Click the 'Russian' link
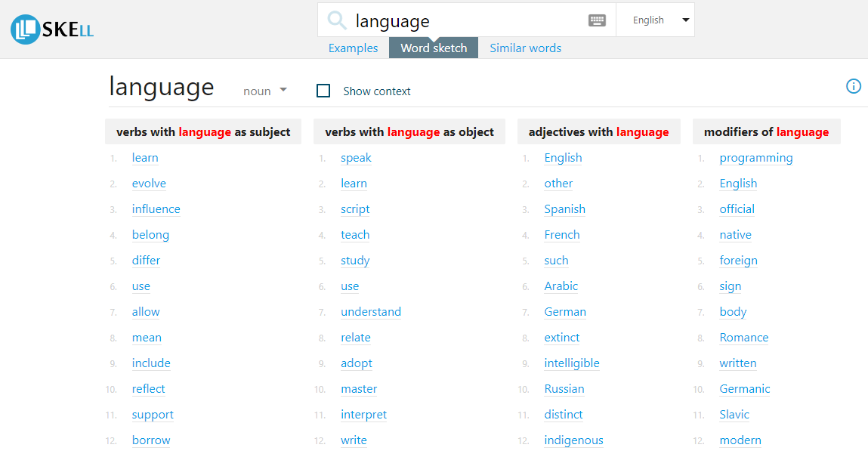Image resolution: width=868 pixels, height=457 pixels. [564, 389]
